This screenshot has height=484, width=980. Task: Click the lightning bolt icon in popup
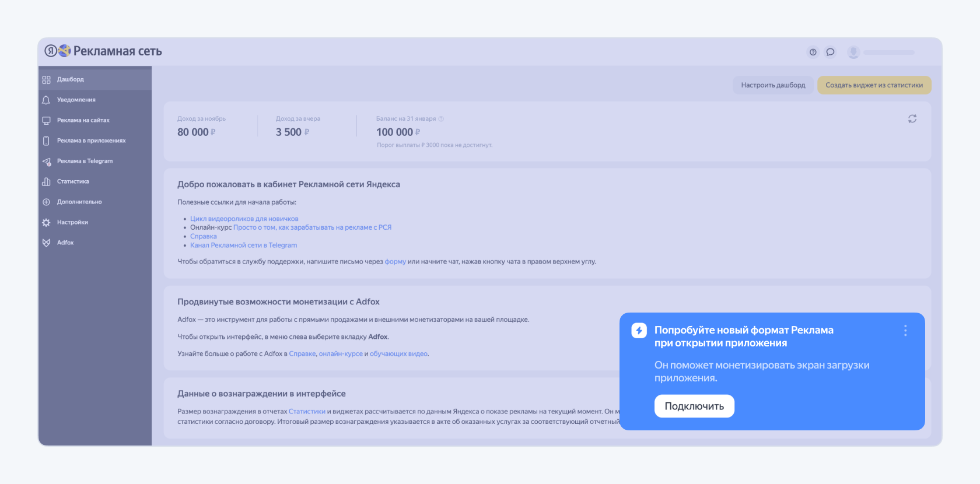[639, 331]
